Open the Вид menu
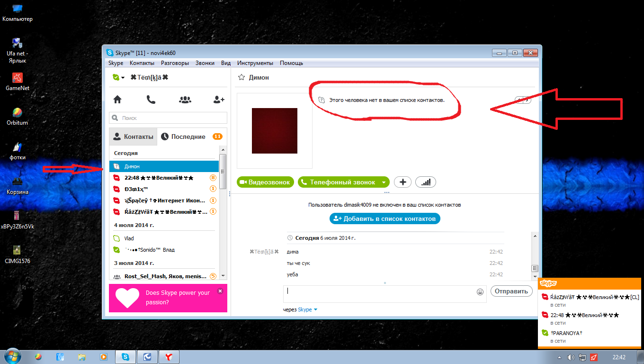This screenshot has height=364, width=644. coord(226,63)
